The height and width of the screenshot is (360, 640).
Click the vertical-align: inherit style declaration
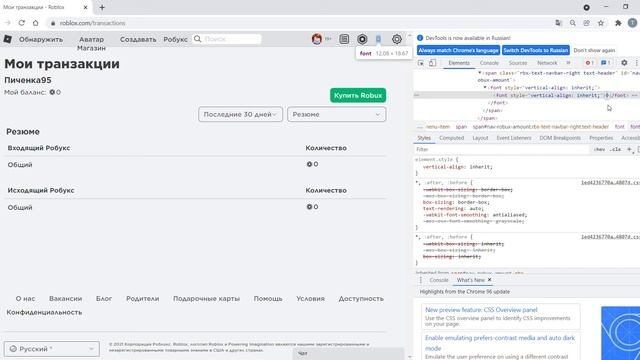(458, 167)
